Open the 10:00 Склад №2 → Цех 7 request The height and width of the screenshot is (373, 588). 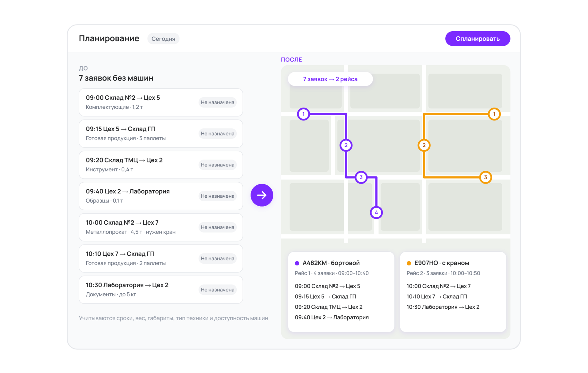(x=161, y=227)
